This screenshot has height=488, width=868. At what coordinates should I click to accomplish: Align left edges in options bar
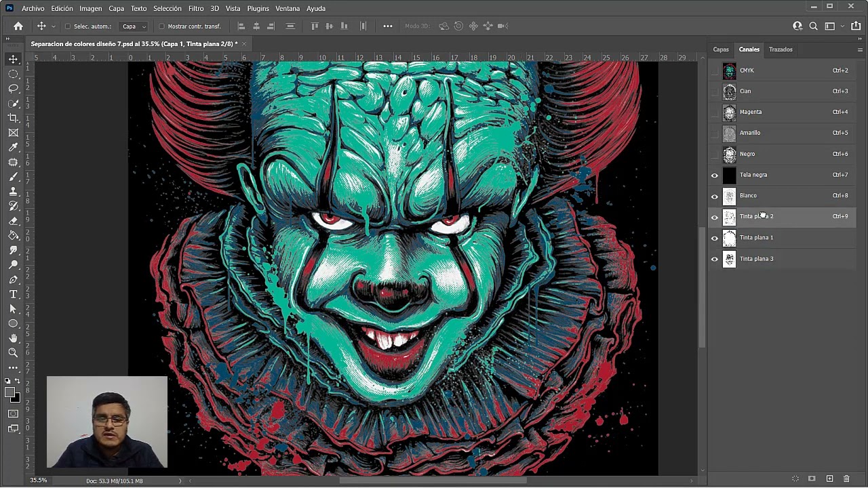click(x=241, y=26)
